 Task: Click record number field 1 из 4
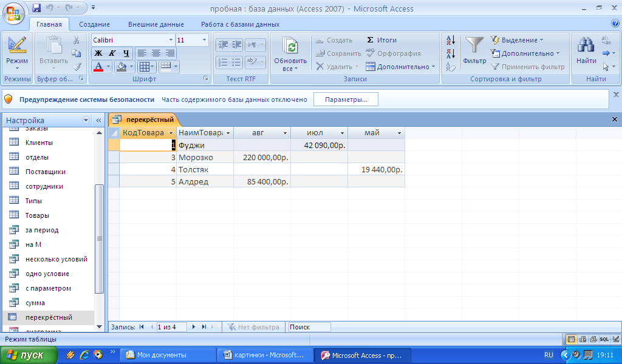(x=171, y=327)
